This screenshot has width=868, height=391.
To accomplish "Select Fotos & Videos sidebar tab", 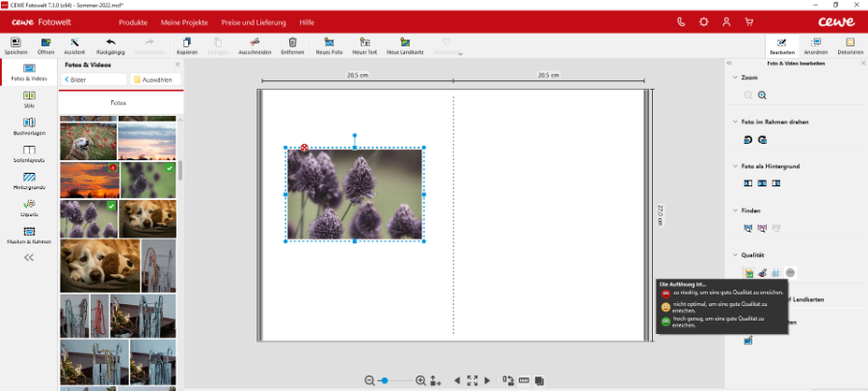I will point(29,72).
